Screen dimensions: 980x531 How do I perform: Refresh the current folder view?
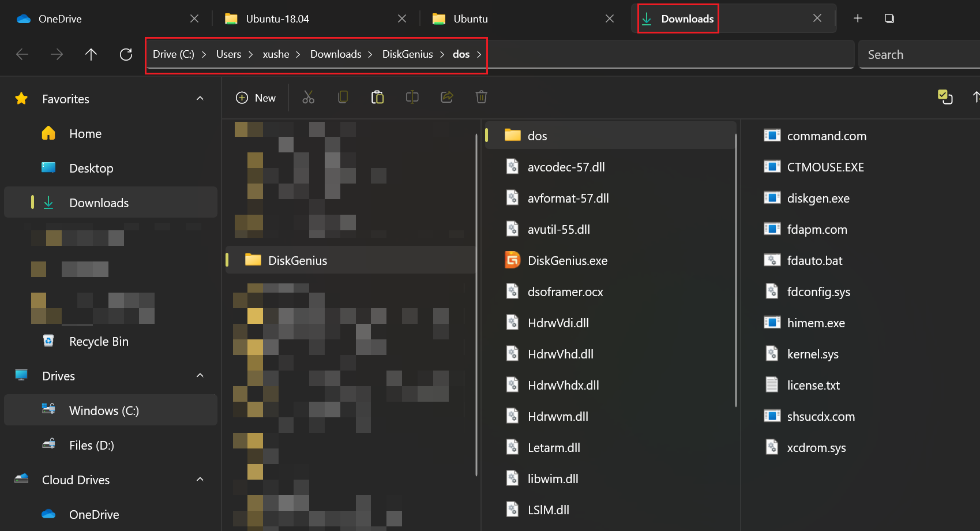[x=126, y=54]
